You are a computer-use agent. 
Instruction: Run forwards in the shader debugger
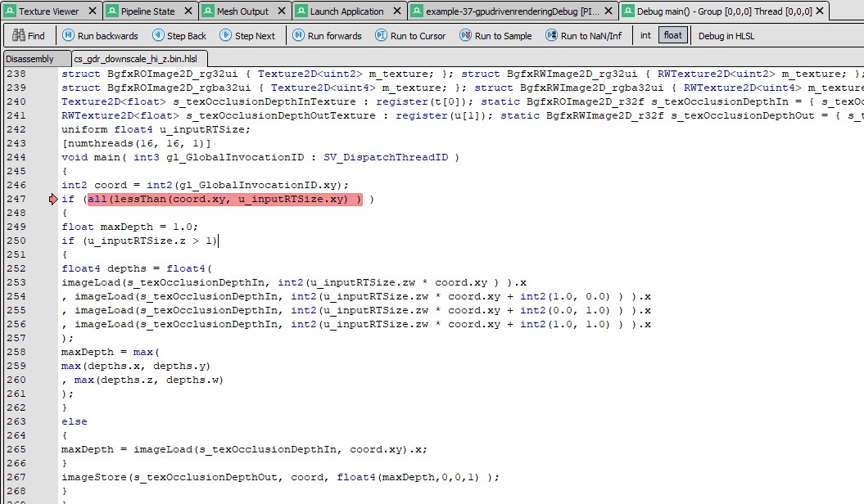(326, 36)
